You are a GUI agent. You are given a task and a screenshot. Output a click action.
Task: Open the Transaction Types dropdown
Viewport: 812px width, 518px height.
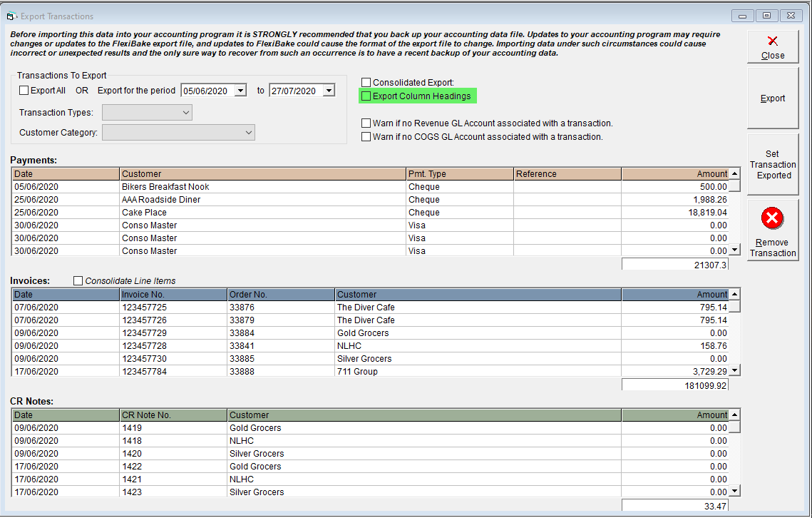(147, 113)
